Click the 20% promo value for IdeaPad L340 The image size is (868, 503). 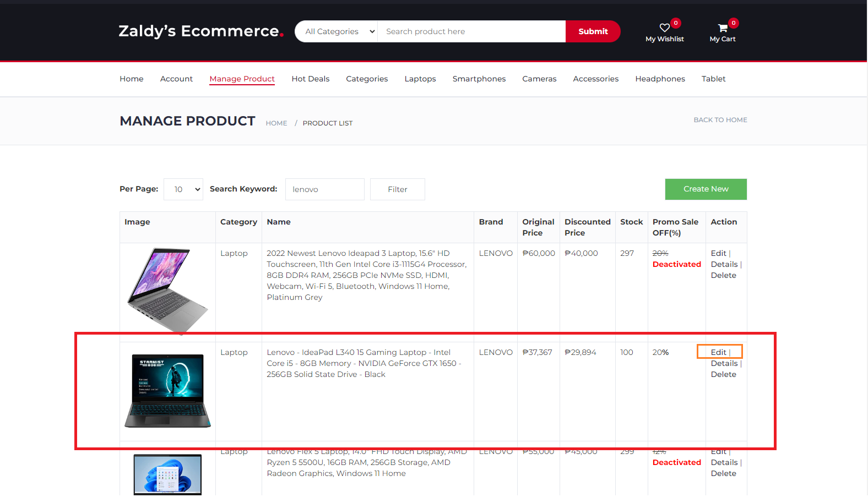[x=660, y=352]
